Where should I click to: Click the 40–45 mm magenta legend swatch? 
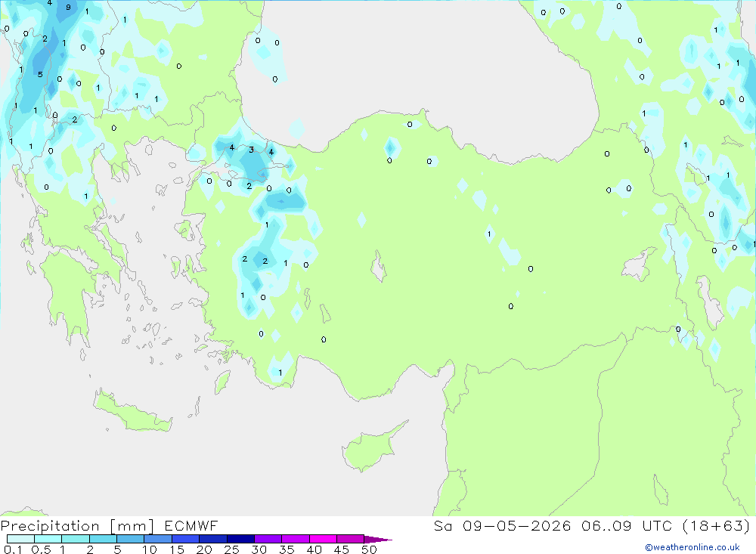pyautogui.click(x=323, y=539)
